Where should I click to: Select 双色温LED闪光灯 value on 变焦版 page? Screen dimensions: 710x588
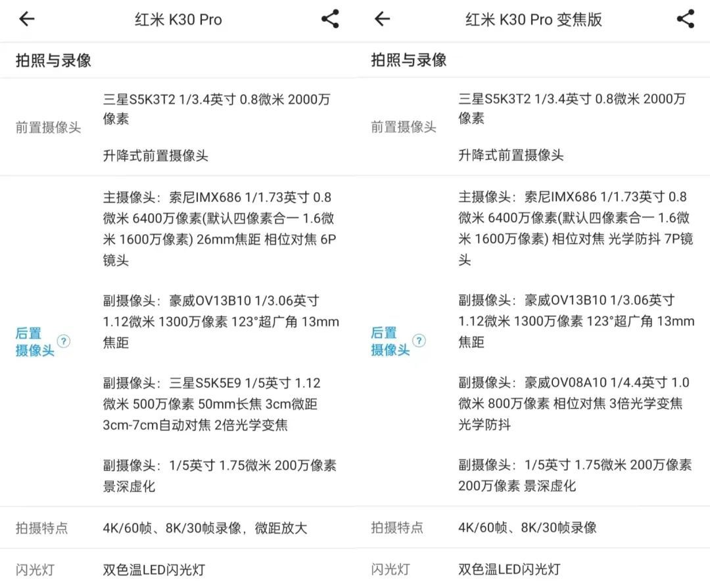click(x=509, y=570)
